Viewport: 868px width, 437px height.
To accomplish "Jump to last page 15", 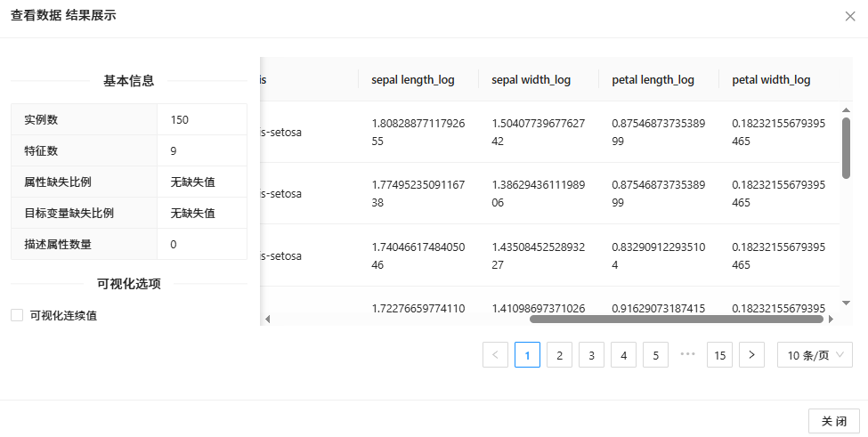I will (x=719, y=355).
